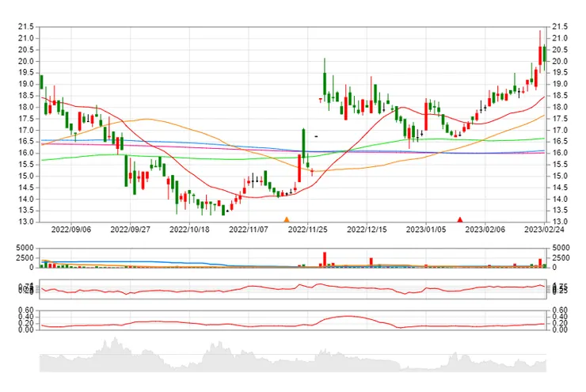Screen dimensions: 586x392
Task: Select the 2022/09/06 date label
Action: 71,230
